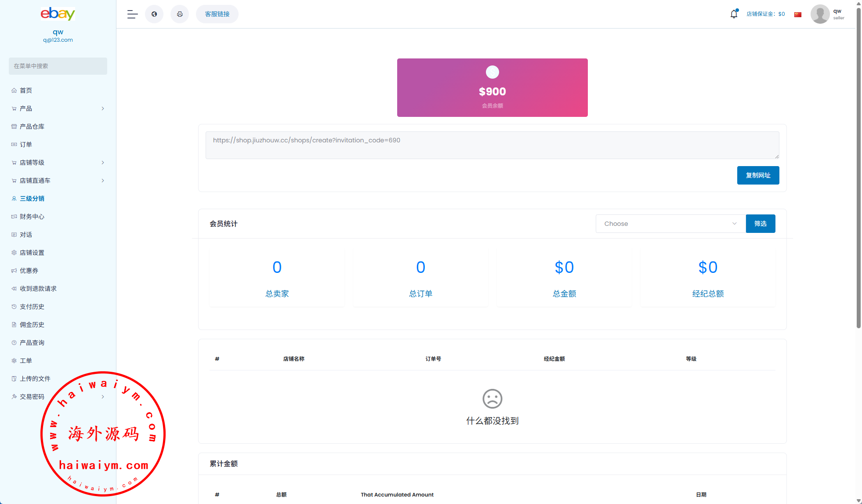This screenshot has height=504, width=862.
Task: Click the printer icon in top bar
Action: tap(180, 14)
